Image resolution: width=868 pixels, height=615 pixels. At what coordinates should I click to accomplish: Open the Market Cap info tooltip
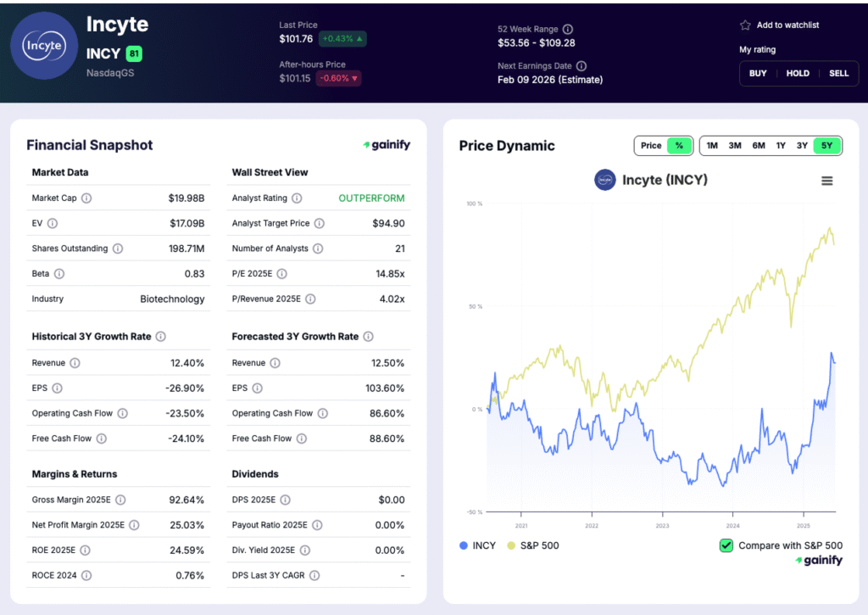[87, 198]
